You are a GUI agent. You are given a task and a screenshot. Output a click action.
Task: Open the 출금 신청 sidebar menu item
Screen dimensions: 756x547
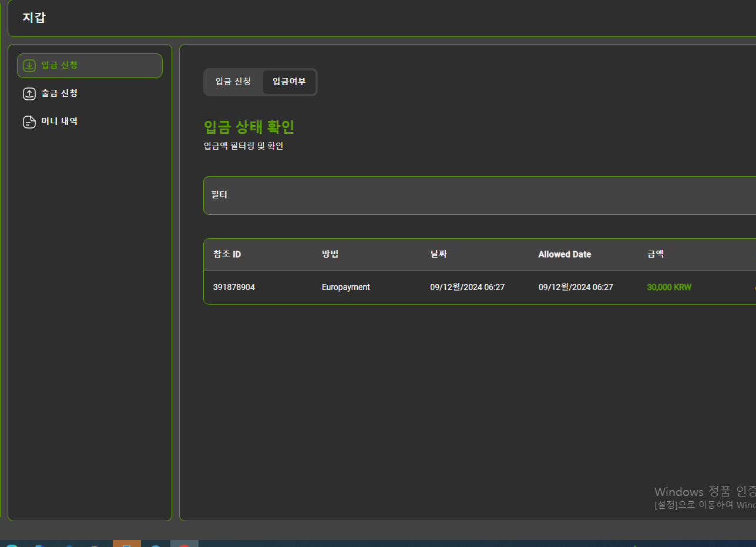59,93
